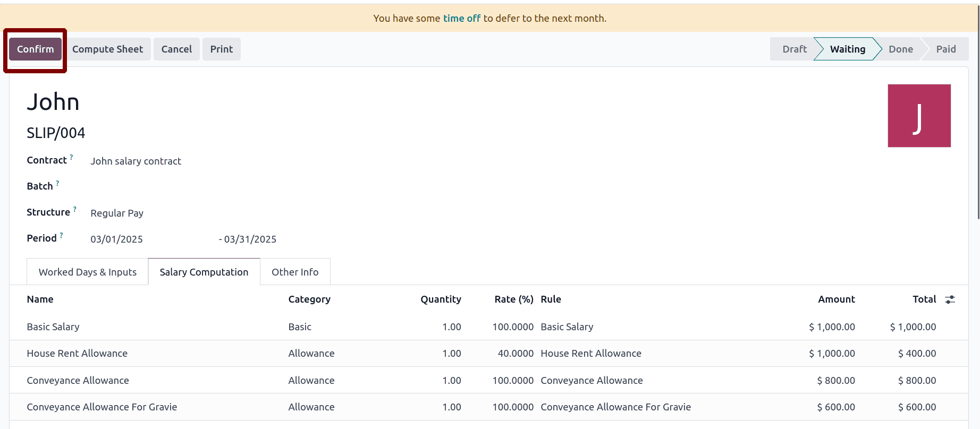This screenshot has width=980, height=429.
Task: Click Compute Sheet button
Action: (x=107, y=49)
